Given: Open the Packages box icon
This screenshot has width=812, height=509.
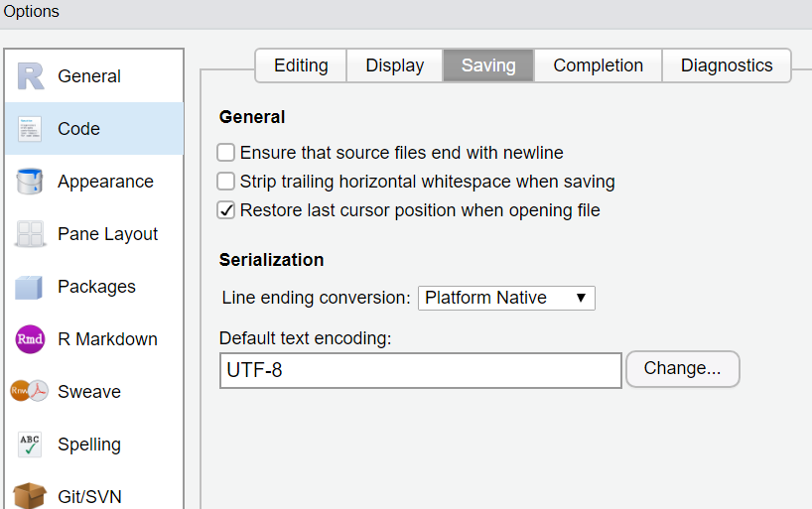Looking at the screenshot, I should point(30,287).
